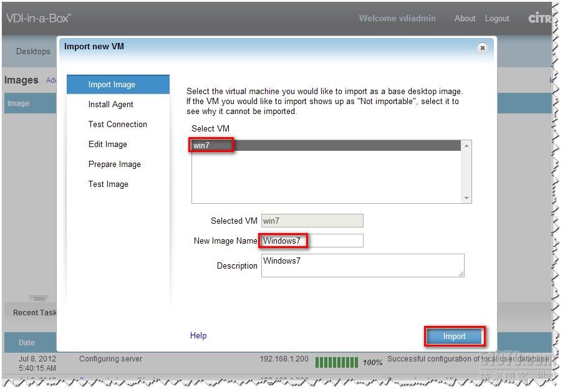The width and height of the screenshot is (565, 392).
Task: Click the VM list scroll down arrow
Action: coord(466,198)
